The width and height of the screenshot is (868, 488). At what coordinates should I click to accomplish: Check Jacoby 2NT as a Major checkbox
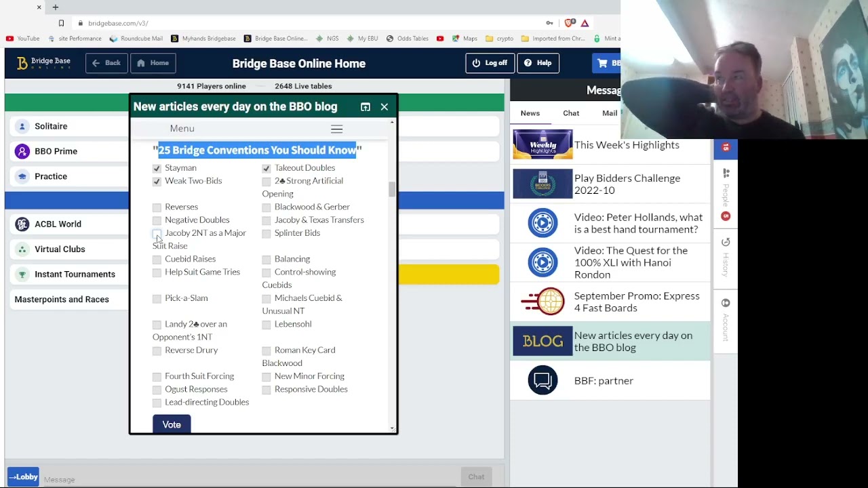pyautogui.click(x=157, y=234)
